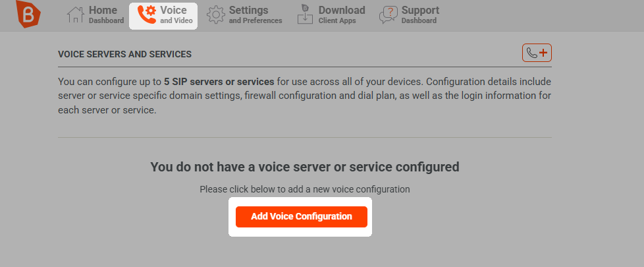Select the Voice and Video tab
Image resolution: width=644 pixels, height=267 pixels.
[x=163, y=16]
